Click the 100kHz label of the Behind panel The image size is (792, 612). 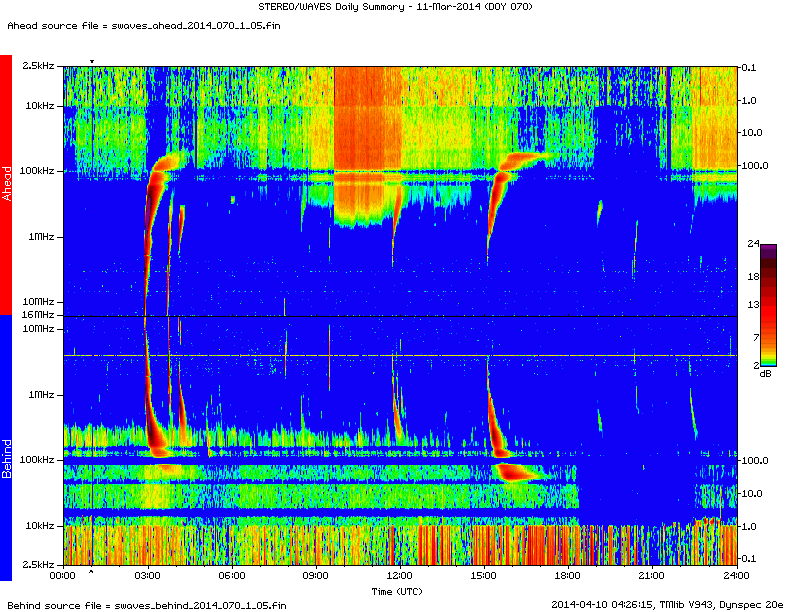click(37, 460)
